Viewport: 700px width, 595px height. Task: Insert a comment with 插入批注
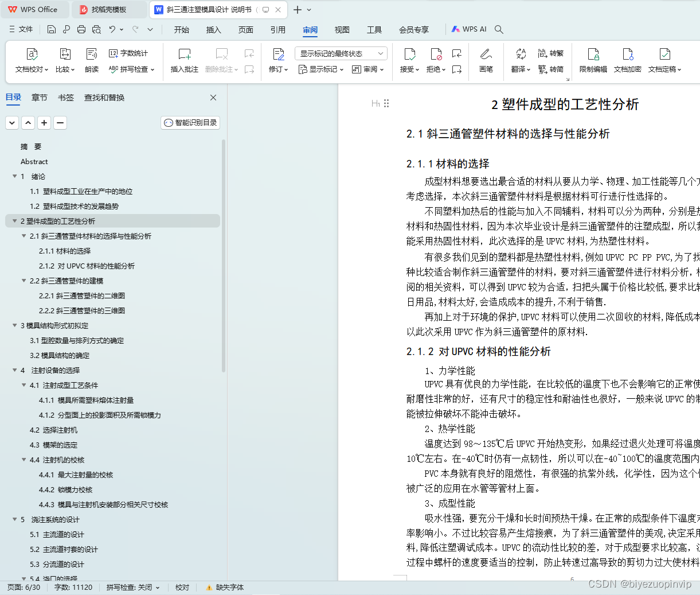(184, 61)
